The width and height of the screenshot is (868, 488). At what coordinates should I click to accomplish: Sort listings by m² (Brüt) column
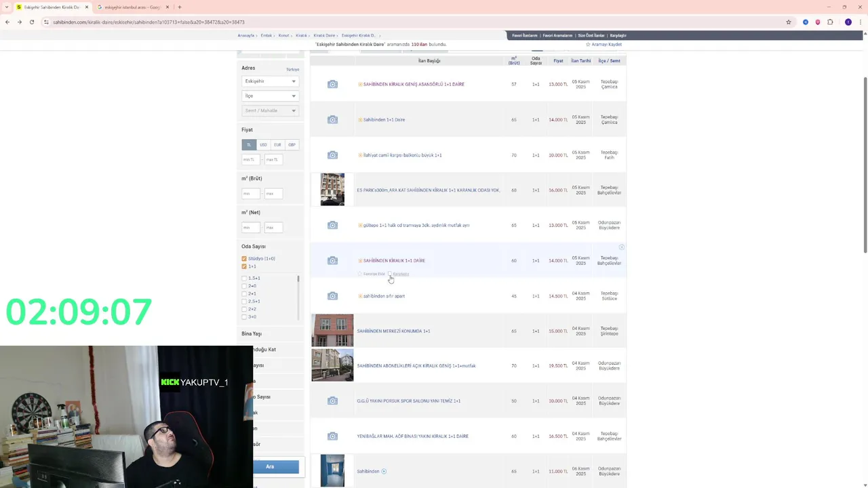[514, 61]
